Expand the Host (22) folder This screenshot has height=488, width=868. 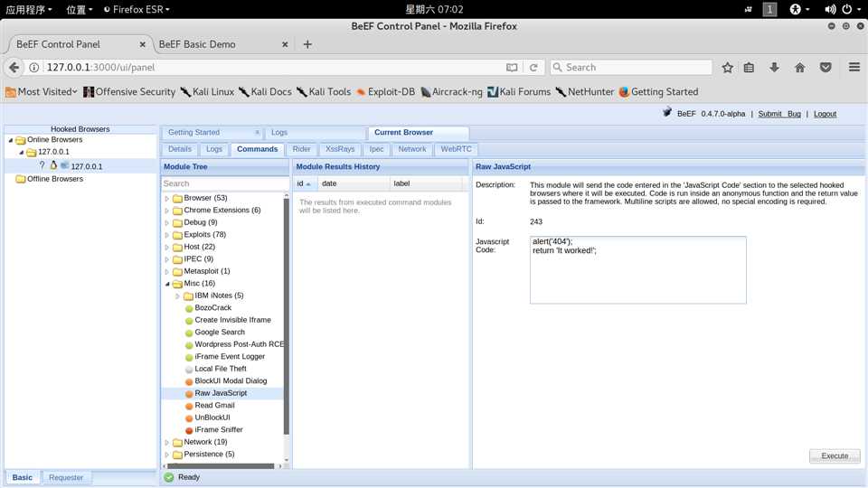[166, 247]
